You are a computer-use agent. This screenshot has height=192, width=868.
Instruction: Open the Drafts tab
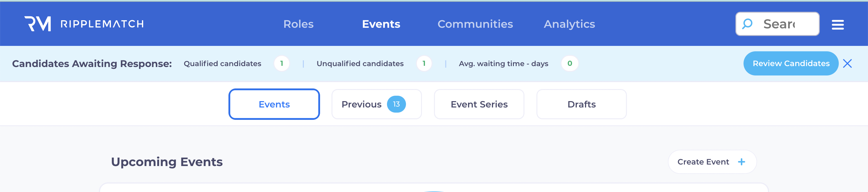(x=581, y=104)
